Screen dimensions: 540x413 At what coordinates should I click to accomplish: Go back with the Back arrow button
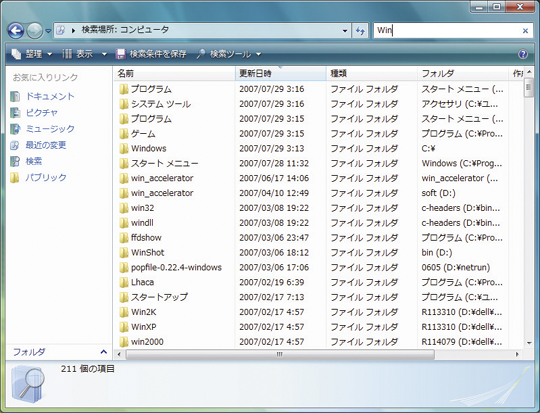(15, 31)
